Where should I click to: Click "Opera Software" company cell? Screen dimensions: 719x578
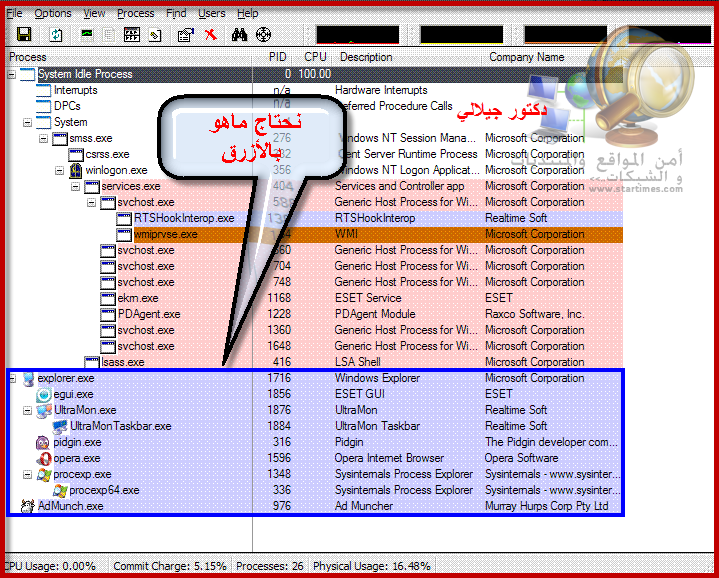521,458
